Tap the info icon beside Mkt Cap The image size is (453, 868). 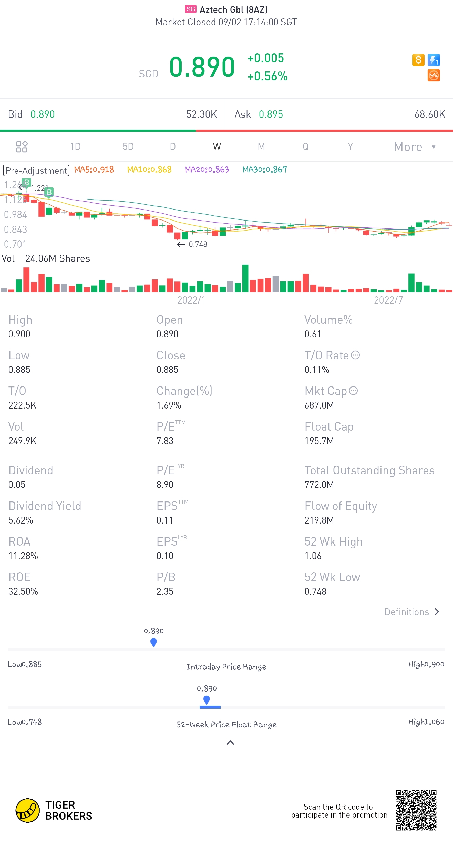click(353, 391)
